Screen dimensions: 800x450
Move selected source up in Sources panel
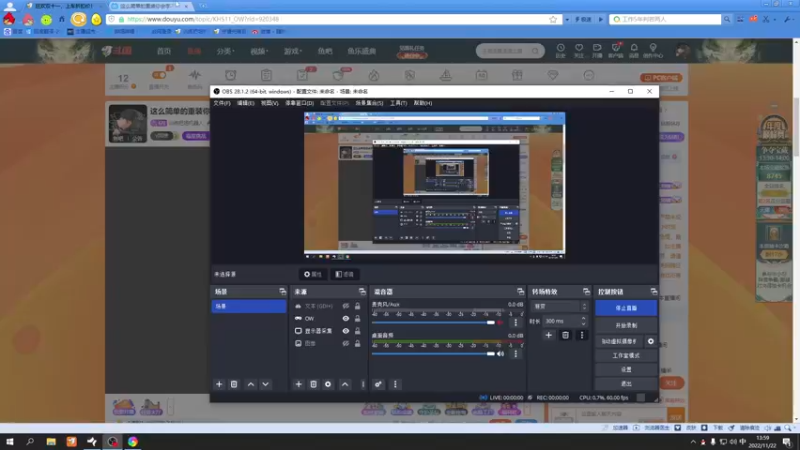tap(345, 384)
